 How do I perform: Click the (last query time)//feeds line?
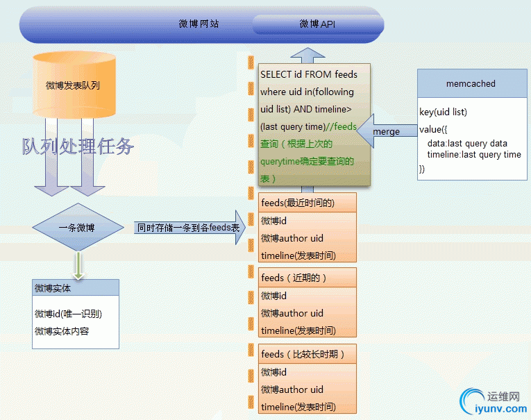[308, 126]
